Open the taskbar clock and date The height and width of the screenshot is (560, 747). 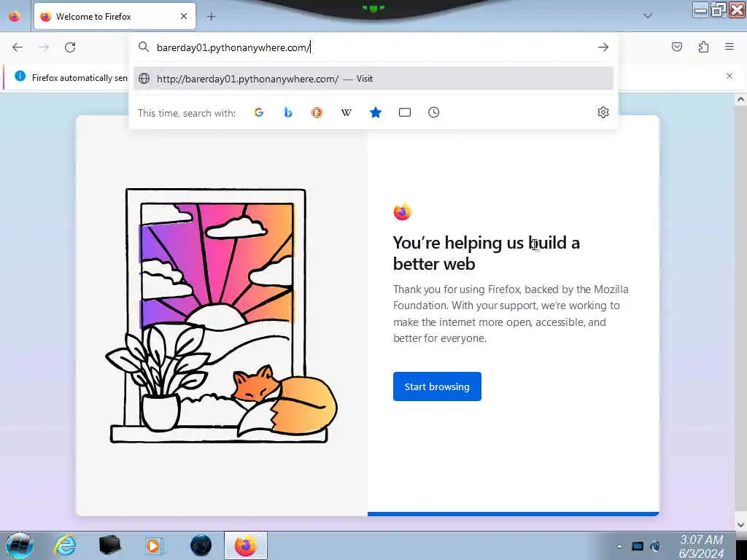(701, 546)
